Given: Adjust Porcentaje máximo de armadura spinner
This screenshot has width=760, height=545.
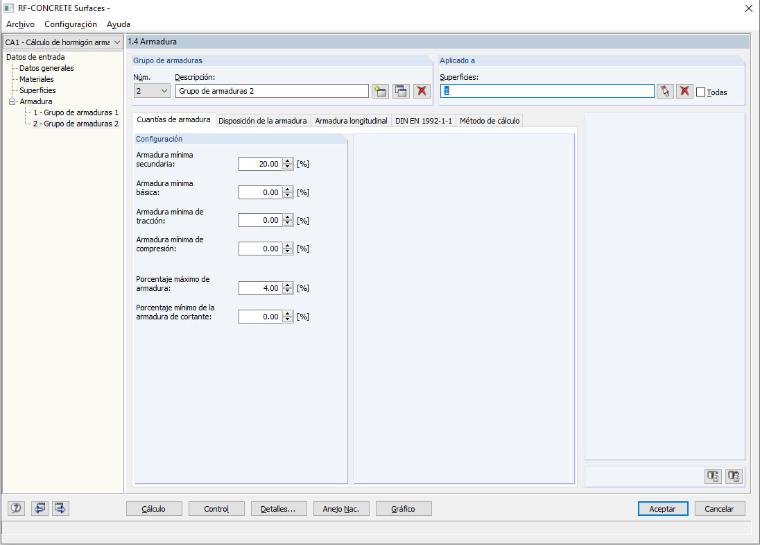Looking at the screenshot, I should [288, 289].
